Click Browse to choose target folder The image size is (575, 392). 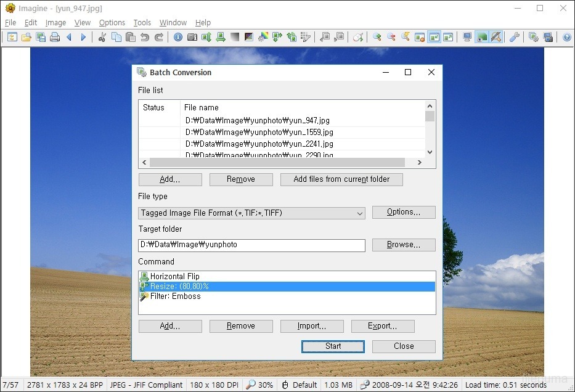(x=403, y=245)
